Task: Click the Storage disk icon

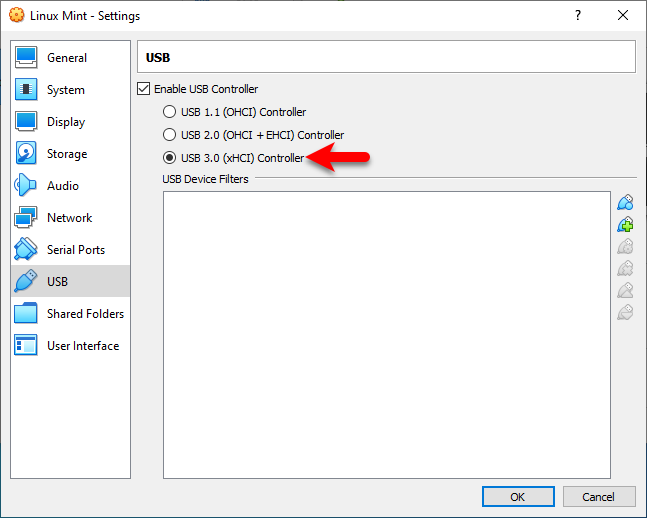Action: coord(26,153)
